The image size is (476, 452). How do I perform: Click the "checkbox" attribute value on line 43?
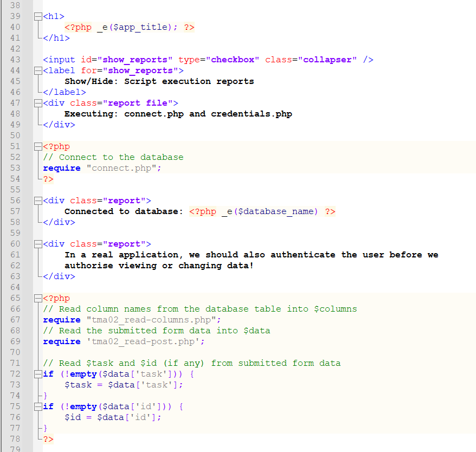pos(233,59)
